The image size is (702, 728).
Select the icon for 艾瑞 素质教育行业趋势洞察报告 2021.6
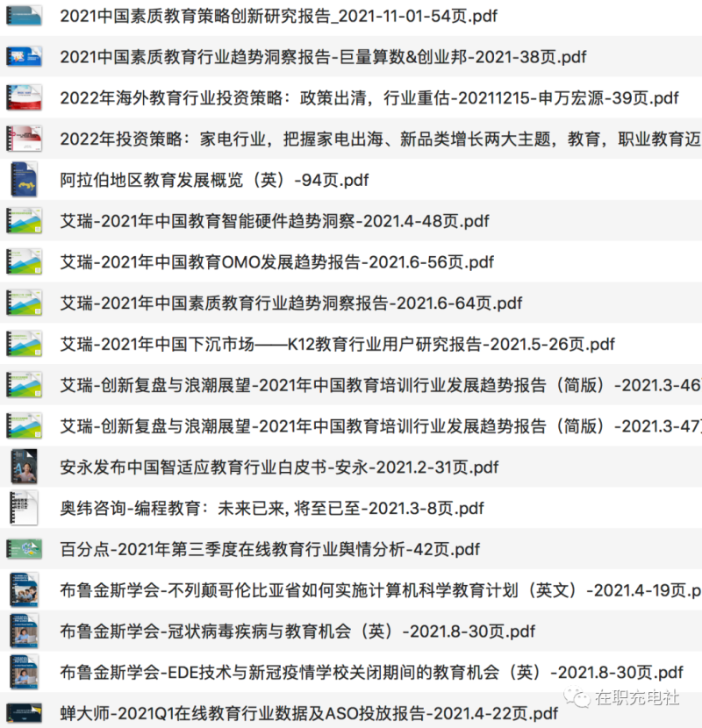pyautogui.click(x=24, y=303)
